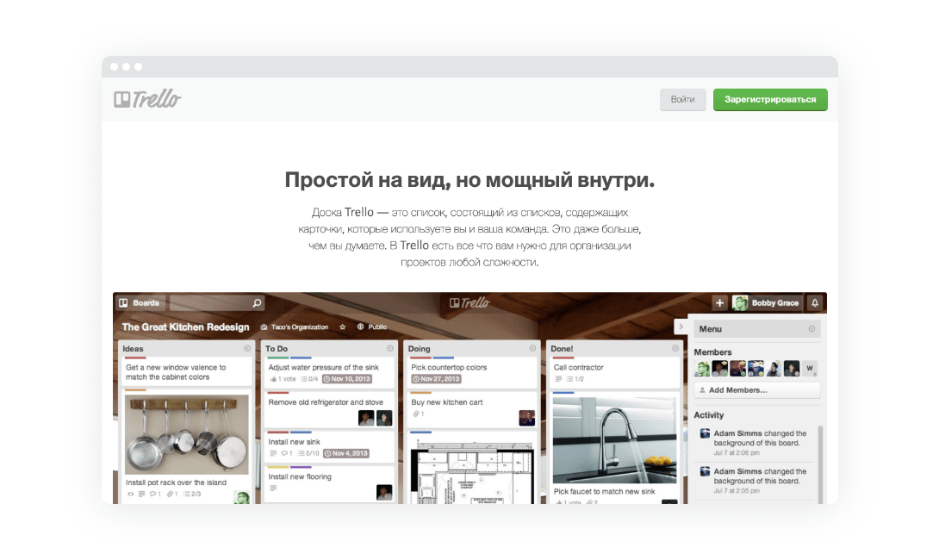
Task: Open card Install new sink
Action: click(x=329, y=447)
